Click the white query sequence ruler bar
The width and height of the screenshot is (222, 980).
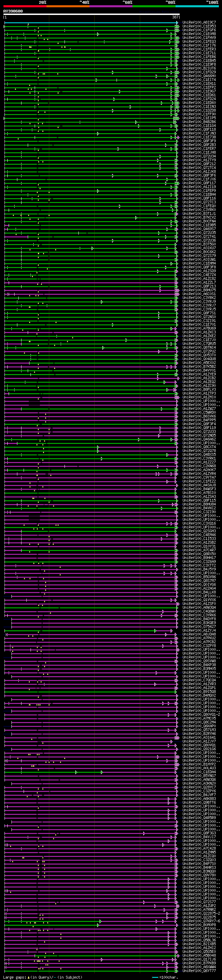(x=92, y=15)
